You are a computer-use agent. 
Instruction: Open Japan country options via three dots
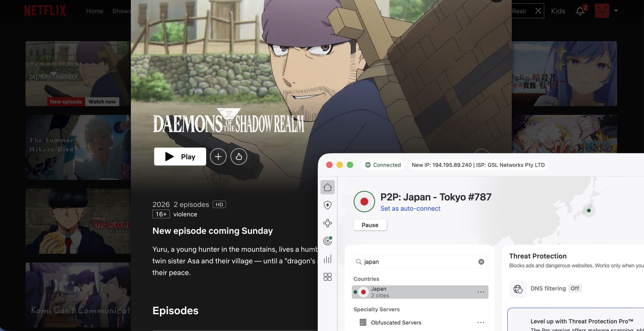481,292
